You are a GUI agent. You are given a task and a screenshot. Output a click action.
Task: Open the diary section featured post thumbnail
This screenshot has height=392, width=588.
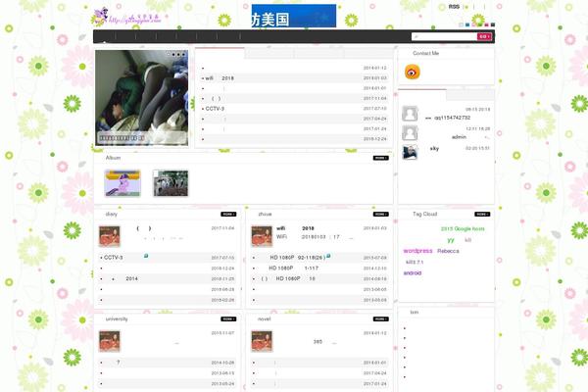click(110, 236)
